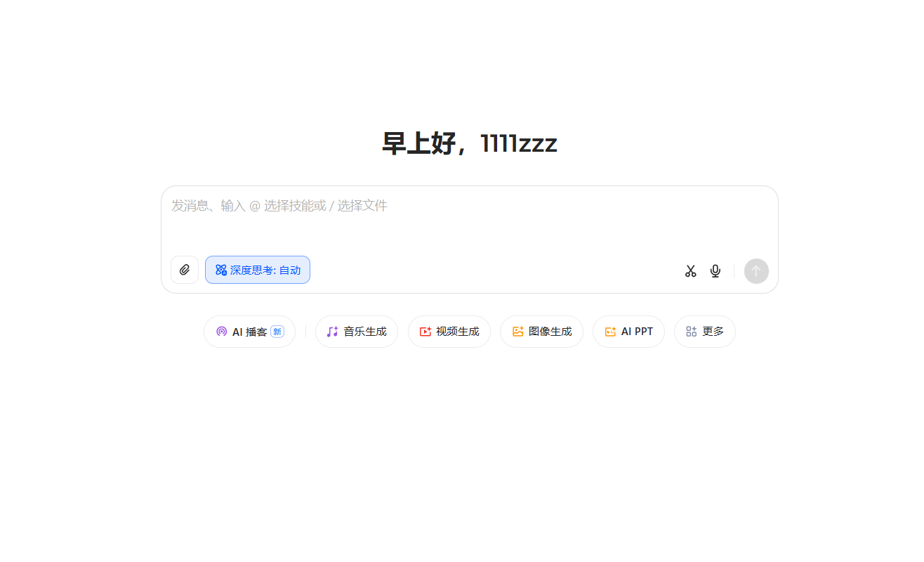Click the music note icon beside 音乐生成
The height and width of the screenshot is (562, 924).
coord(332,332)
